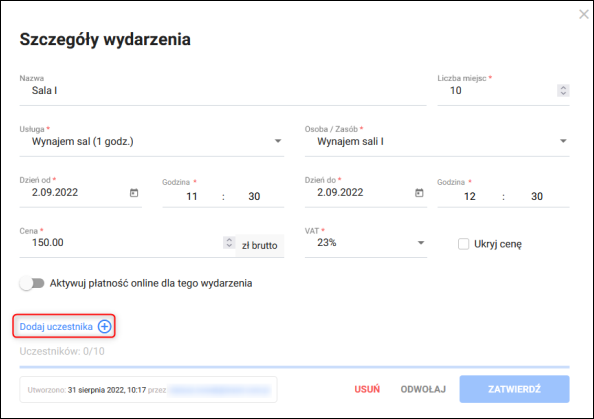The width and height of the screenshot is (594, 419).
Task: Edit the Nazwa field containing Sala I
Action: pos(223,91)
